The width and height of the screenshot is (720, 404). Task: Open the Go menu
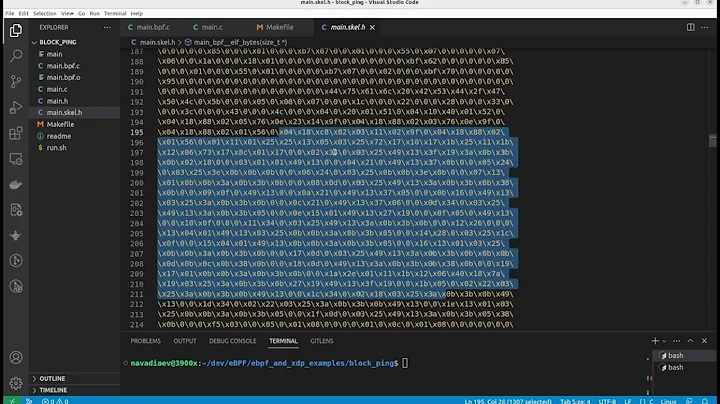82,13
